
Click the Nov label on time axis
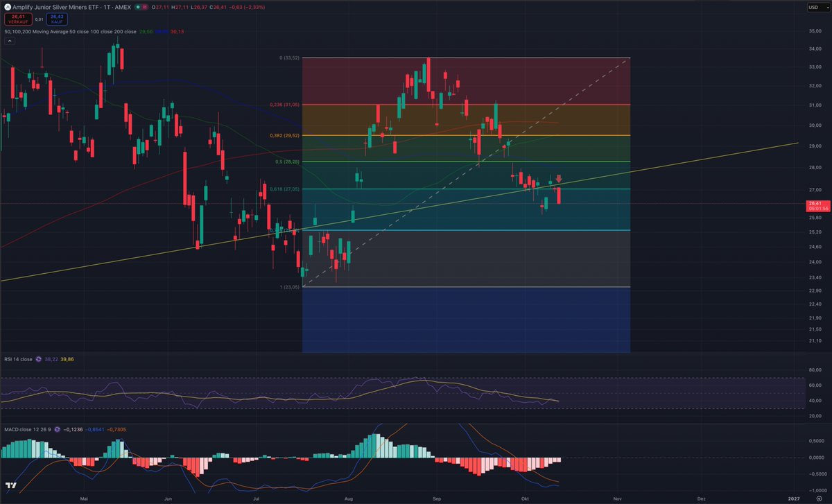[616, 498]
